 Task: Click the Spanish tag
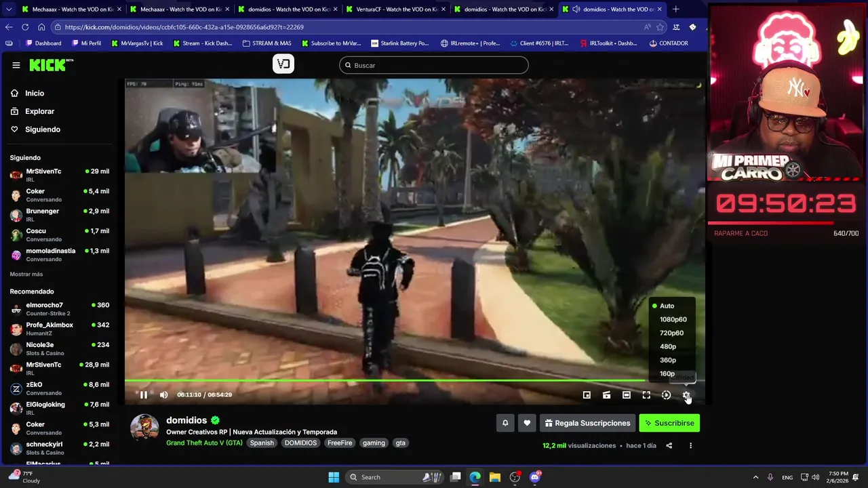coord(262,443)
